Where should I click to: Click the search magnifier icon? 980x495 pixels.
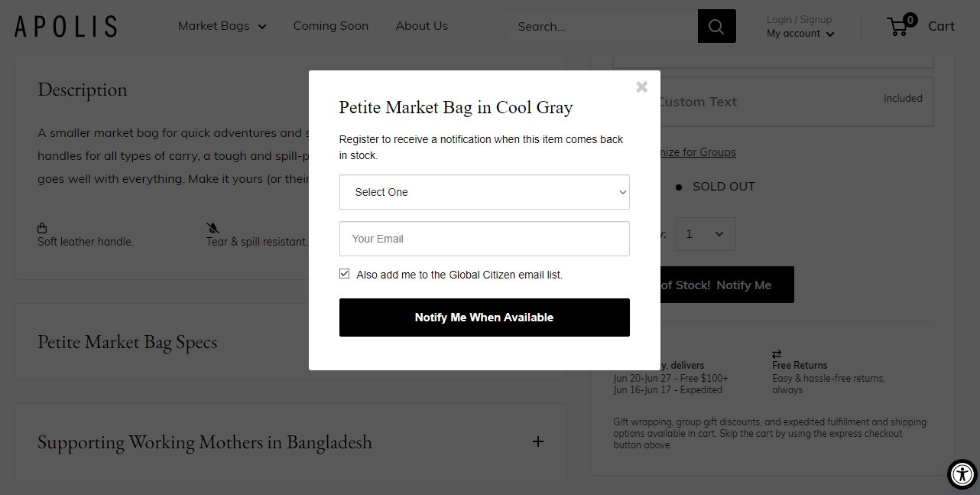(x=716, y=26)
